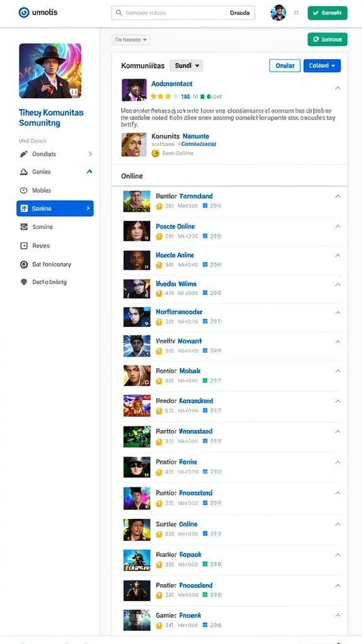Click the green square icon in Bapaok row

click(x=206, y=565)
